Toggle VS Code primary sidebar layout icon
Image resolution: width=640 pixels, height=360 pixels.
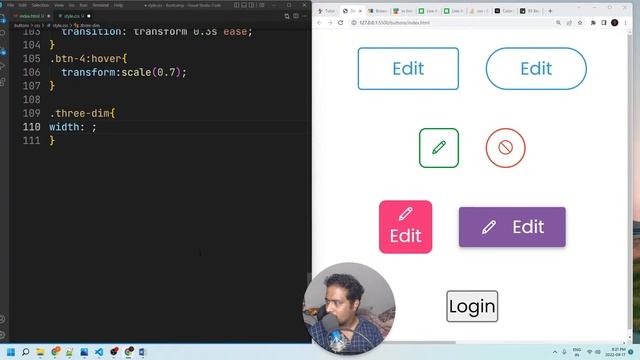tap(237, 5)
